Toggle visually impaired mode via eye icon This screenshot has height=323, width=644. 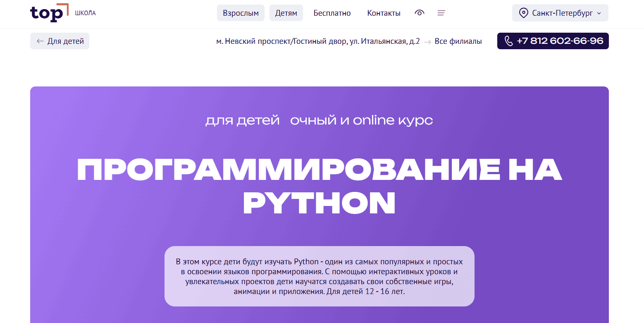(420, 13)
